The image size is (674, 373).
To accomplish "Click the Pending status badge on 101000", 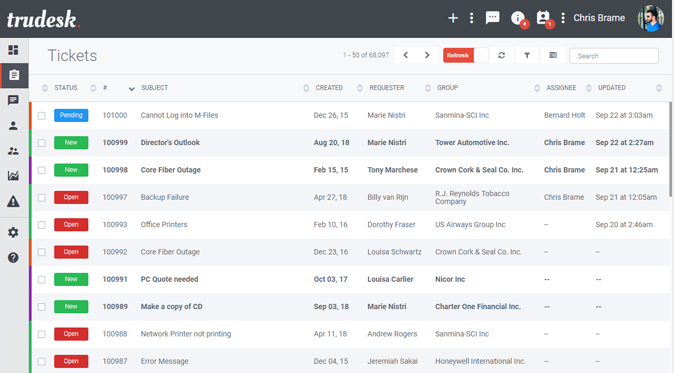I will click(x=71, y=115).
